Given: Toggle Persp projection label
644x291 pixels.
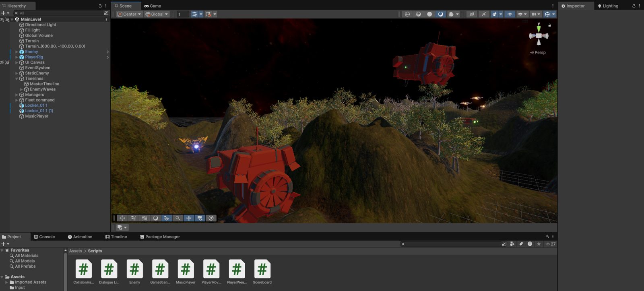Looking at the screenshot, I should tap(538, 53).
